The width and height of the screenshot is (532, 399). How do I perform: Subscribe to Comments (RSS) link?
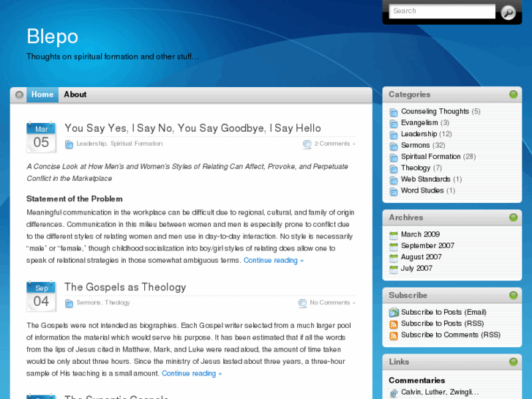(451, 335)
